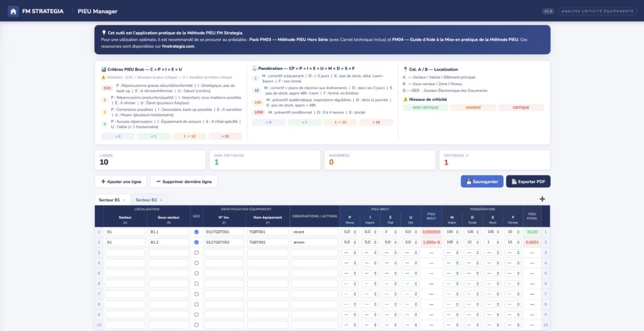Click the FM Strategia home icon
Image resolution: width=644 pixels, height=331 pixels.
coord(13,11)
